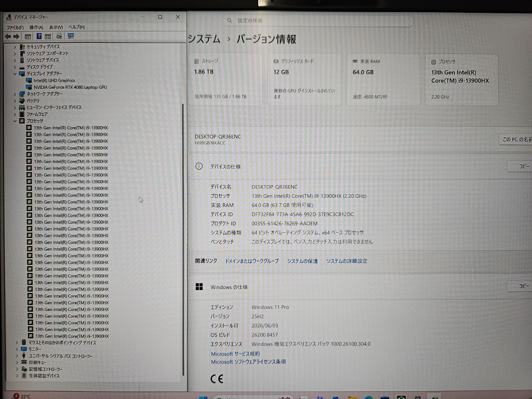Expand the ネットワーク アダプター node
Image resolution: width=532 pixels, height=399 pixels.
[15, 94]
